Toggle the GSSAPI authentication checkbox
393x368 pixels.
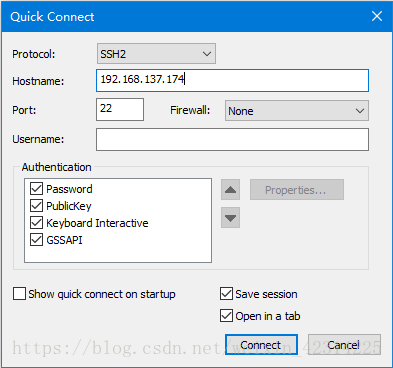tap(36, 240)
